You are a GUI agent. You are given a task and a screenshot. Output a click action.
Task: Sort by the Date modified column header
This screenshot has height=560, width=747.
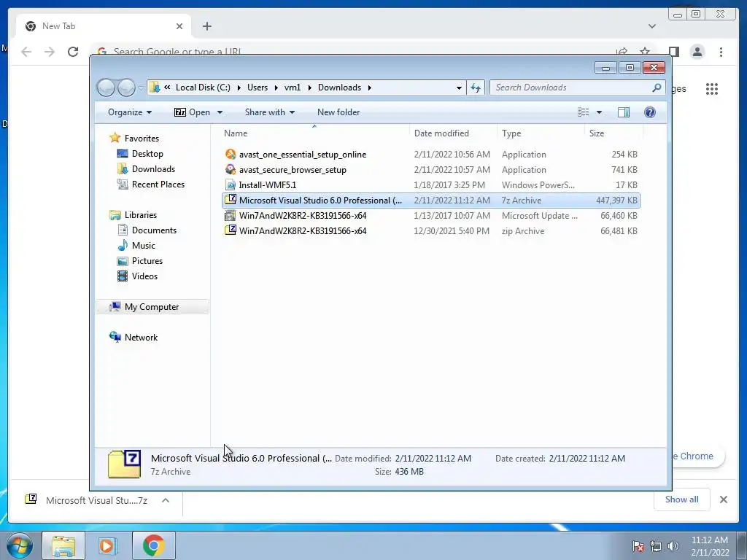[x=453, y=133]
